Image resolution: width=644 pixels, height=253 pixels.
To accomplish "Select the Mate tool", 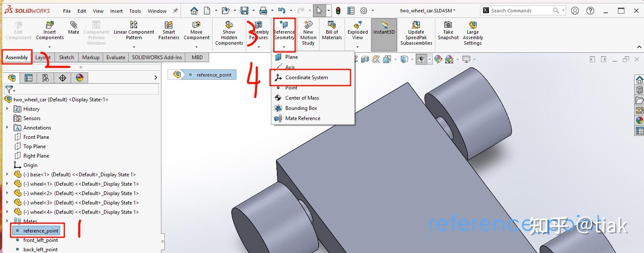I will pyautogui.click(x=73, y=31).
